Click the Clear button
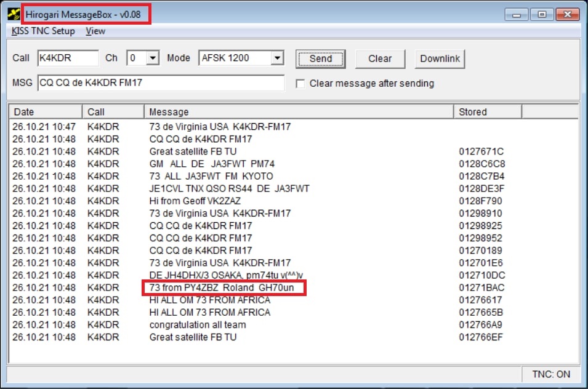The image size is (588, 389). (x=380, y=59)
